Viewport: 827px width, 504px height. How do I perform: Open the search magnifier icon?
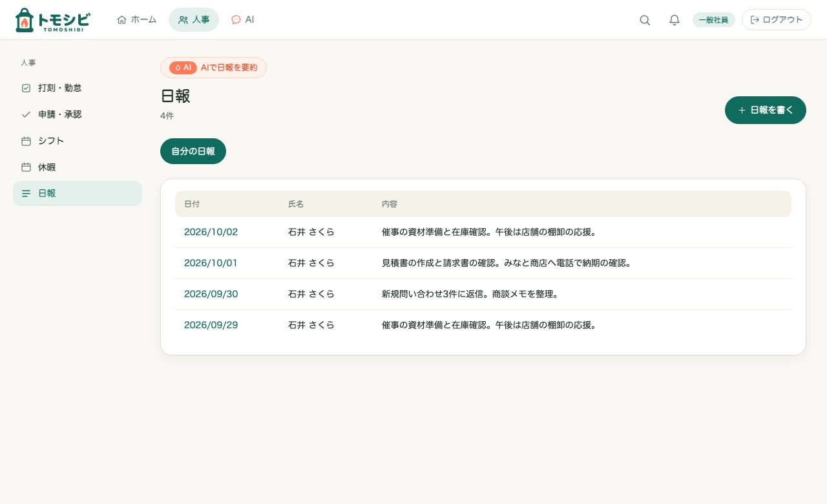tap(645, 20)
